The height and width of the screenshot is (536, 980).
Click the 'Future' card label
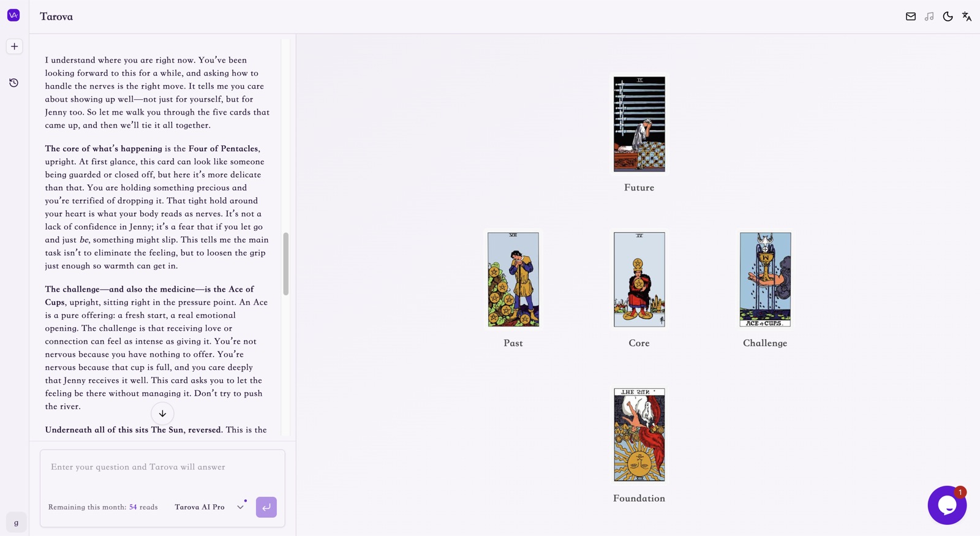click(x=639, y=187)
